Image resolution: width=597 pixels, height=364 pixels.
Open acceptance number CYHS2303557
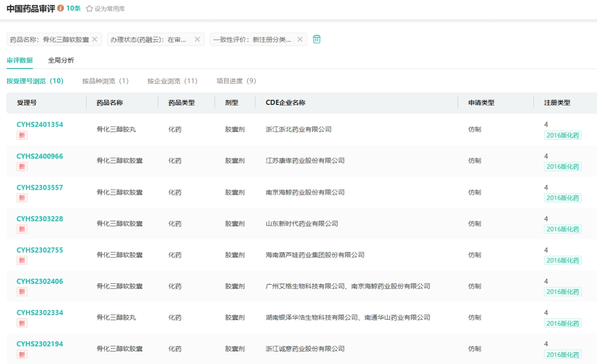click(x=40, y=187)
